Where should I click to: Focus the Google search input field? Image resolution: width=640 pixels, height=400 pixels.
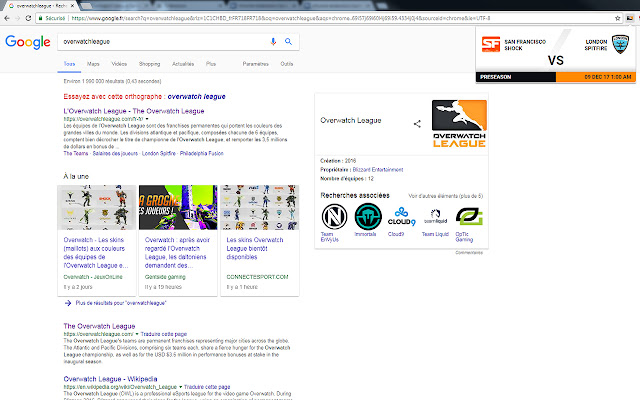[x=163, y=42]
